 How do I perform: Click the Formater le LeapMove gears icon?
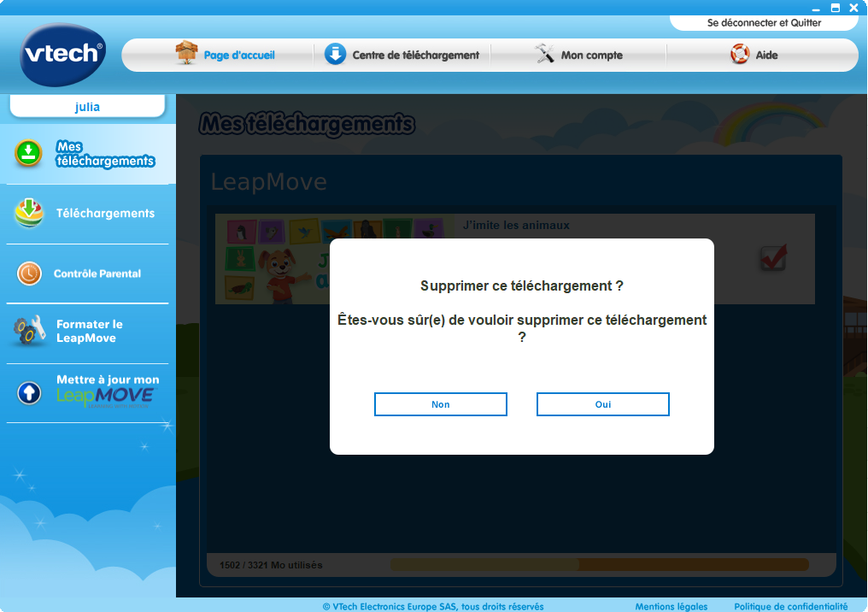click(29, 331)
